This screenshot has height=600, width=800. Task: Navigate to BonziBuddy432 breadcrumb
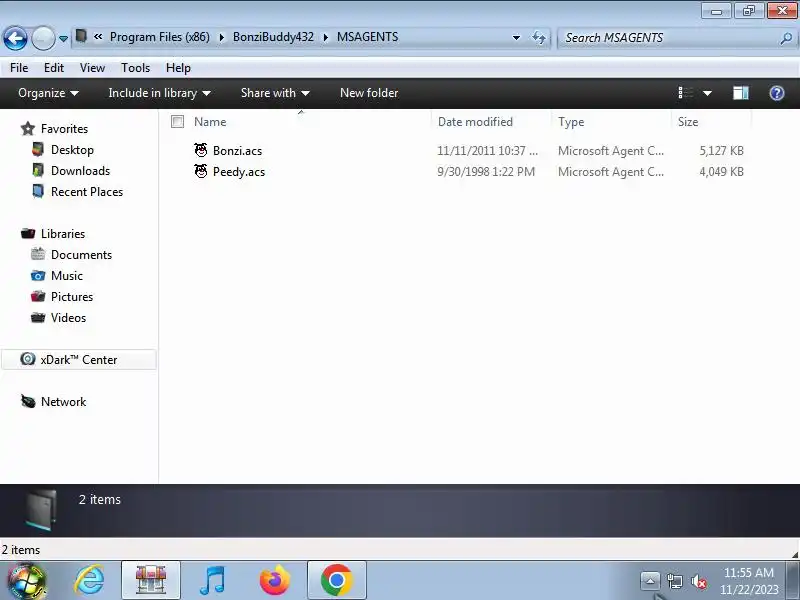(x=273, y=37)
